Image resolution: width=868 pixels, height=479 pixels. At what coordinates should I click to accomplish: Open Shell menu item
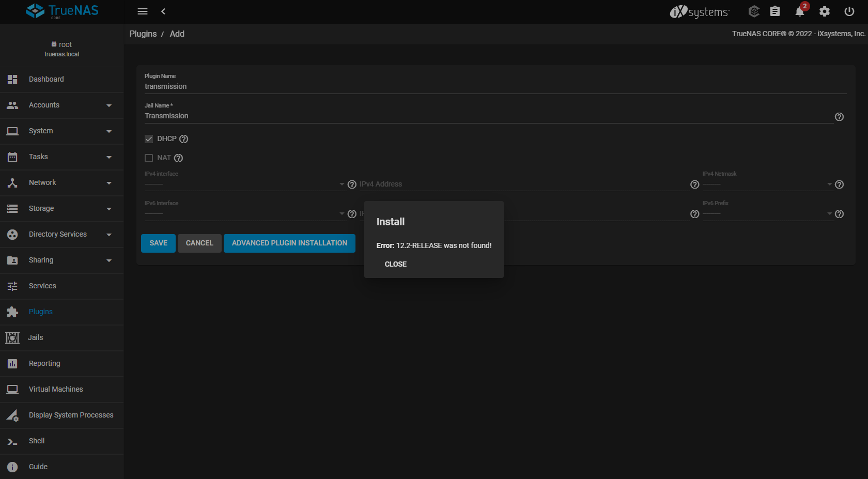(62, 441)
